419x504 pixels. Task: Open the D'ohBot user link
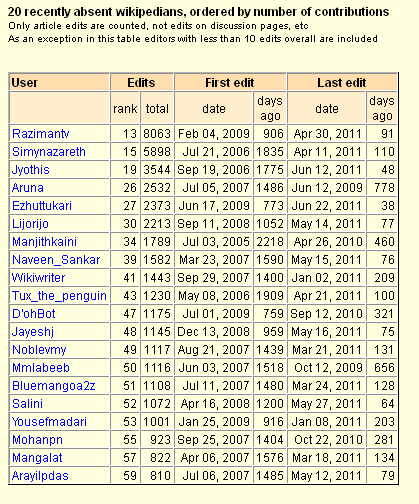click(34, 314)
